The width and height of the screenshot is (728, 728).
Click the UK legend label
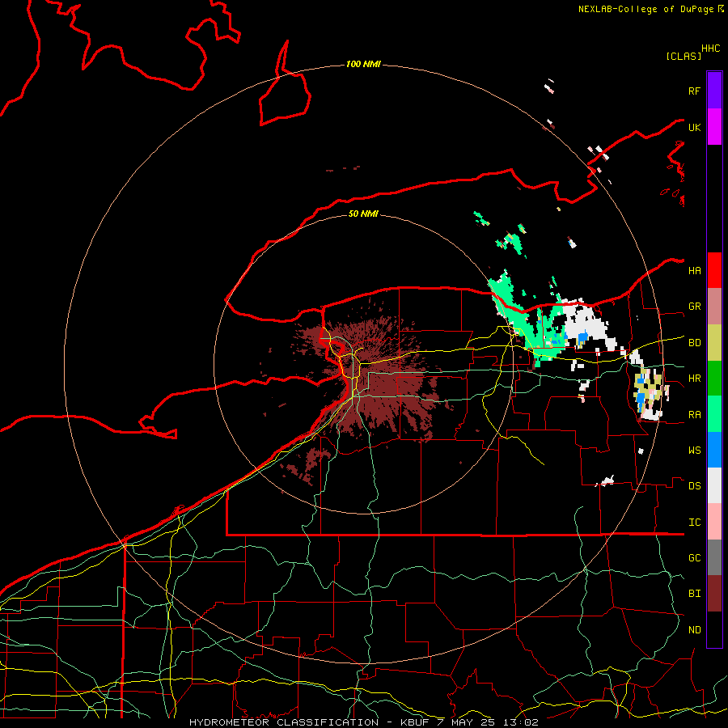point(694,127)
